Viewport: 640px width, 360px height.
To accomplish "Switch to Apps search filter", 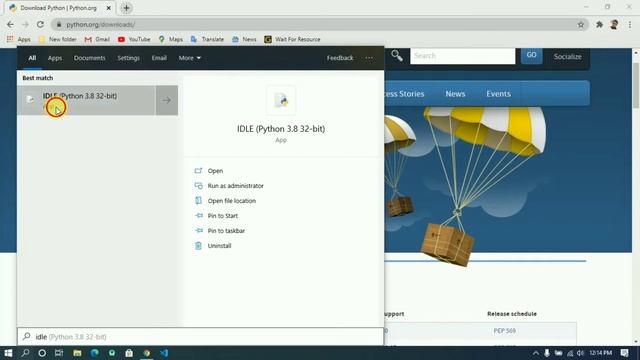I will click(x=55, y=58).
